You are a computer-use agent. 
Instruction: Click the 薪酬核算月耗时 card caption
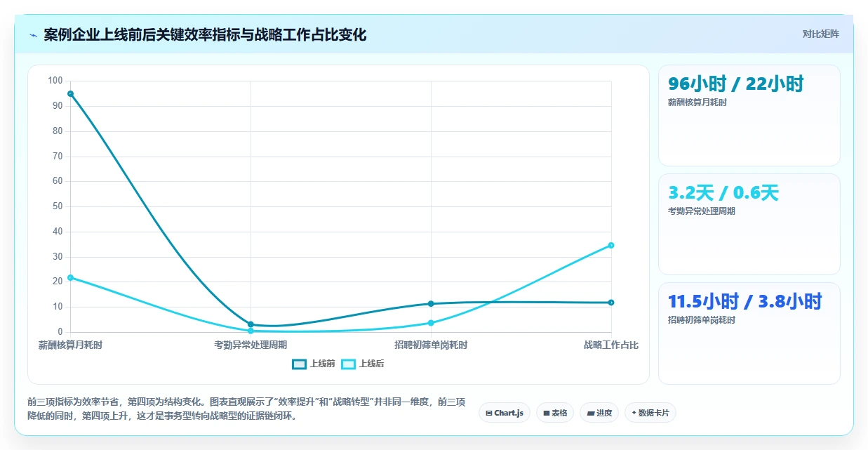click(x=697, y=102)
